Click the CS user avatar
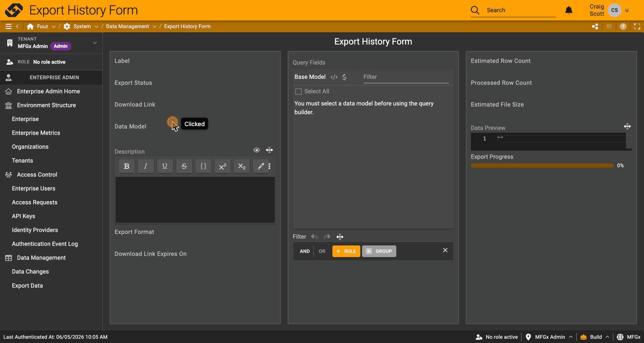This screenshot has height=343, width=644. pyautogui.click(x=614, y=10)
